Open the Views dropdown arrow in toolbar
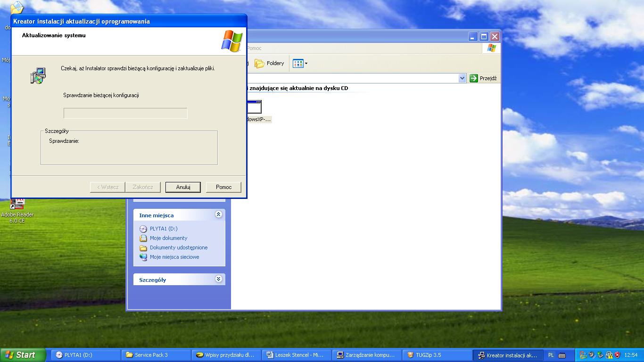Viewport: 644px width, 362px height. (x=306, y=63)
